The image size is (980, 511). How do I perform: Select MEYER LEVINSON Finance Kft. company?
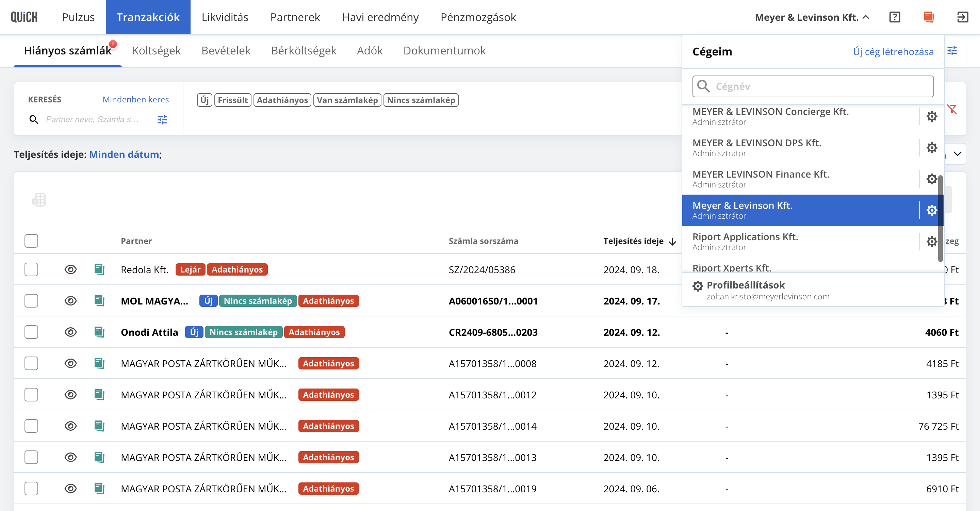800,179
